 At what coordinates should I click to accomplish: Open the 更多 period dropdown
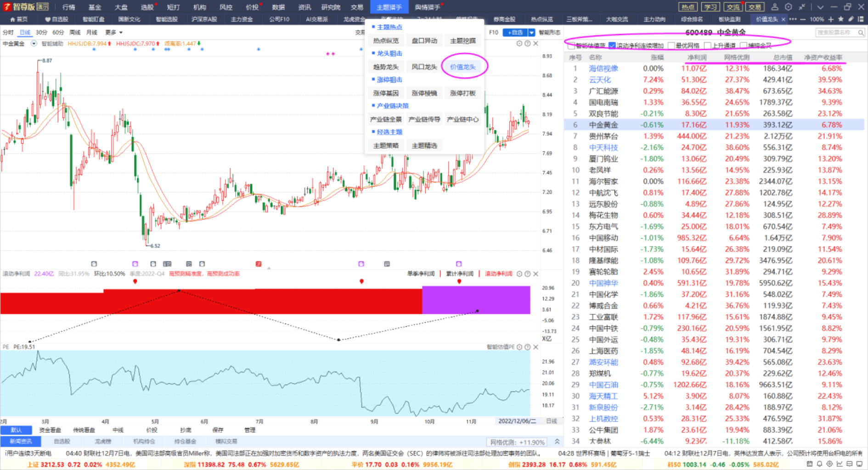114,33
